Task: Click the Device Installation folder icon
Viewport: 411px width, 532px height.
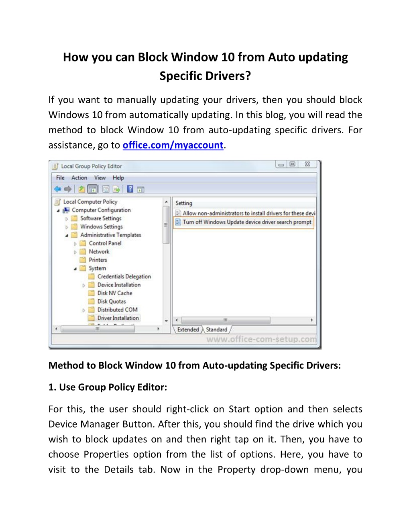Action: point(92,285)
